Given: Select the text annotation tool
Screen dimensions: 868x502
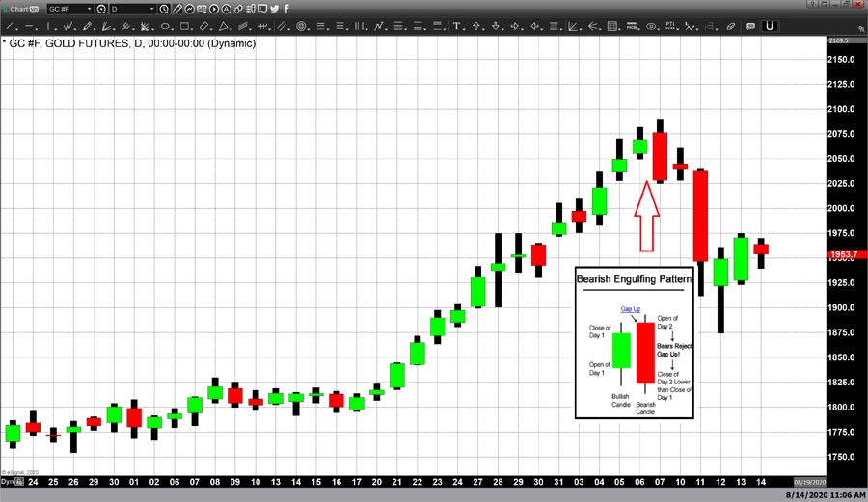Looking at the screenshot, I should (457, 26).
